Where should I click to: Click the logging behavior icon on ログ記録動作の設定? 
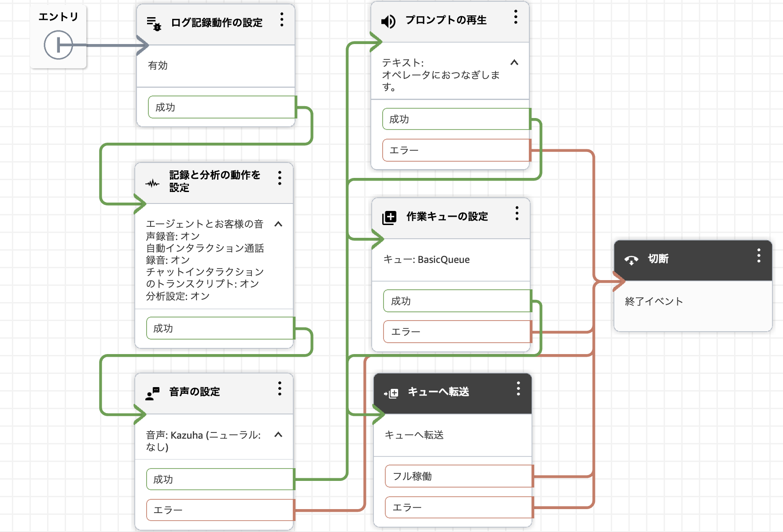click(x=154, y=23)
